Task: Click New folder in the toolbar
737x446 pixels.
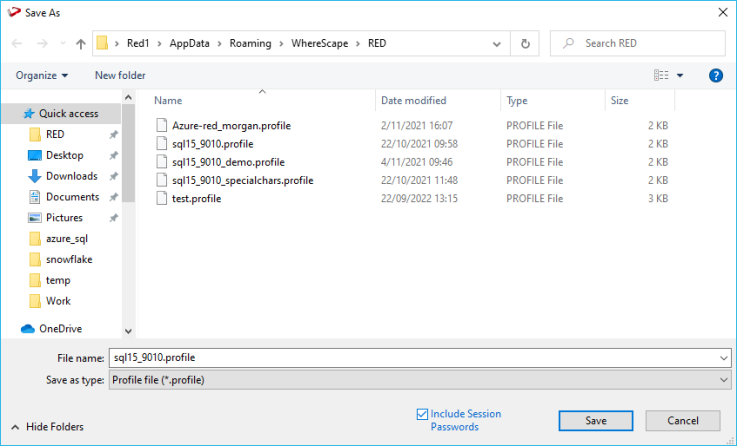Action: (x=120, y=75)
